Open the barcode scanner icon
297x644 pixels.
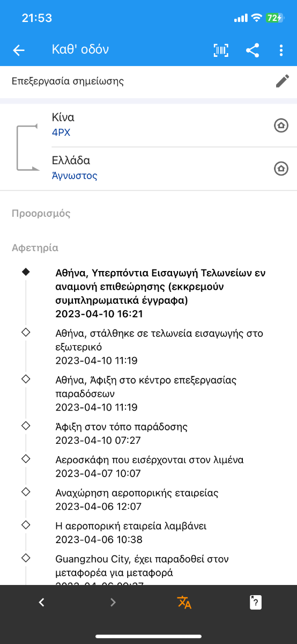[221, 50]
